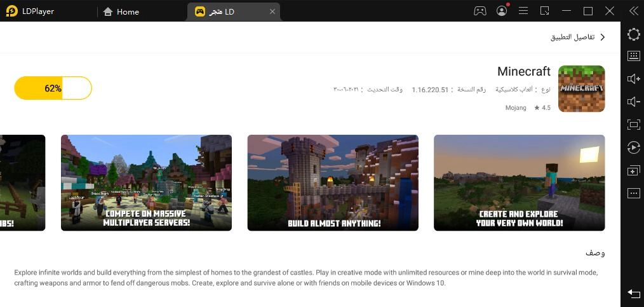
Task: Select the LD store tab
Action: tap(234, 11)
